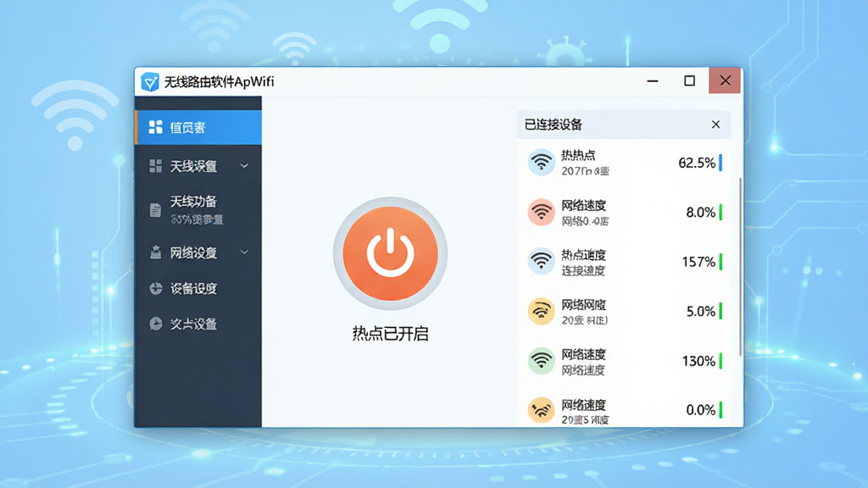Close the 已连接设备 panel
Image resolution: width=868 pixels, height=488 pixels.
(715, 125)
